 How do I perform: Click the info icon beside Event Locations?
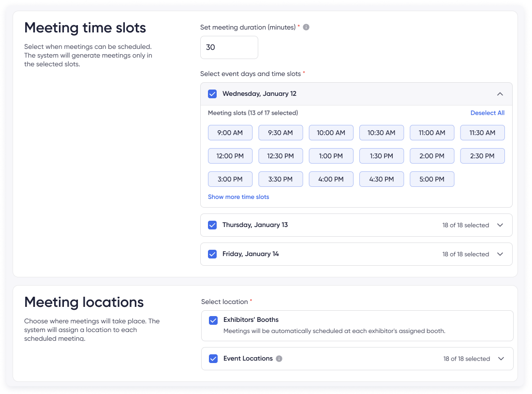pyautogui.click(x=279, y=359)
